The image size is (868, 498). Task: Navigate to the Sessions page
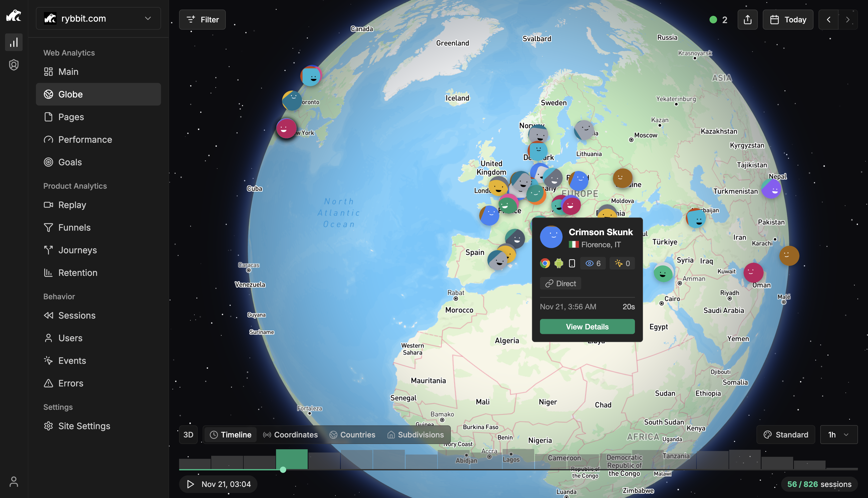(77, 315)
